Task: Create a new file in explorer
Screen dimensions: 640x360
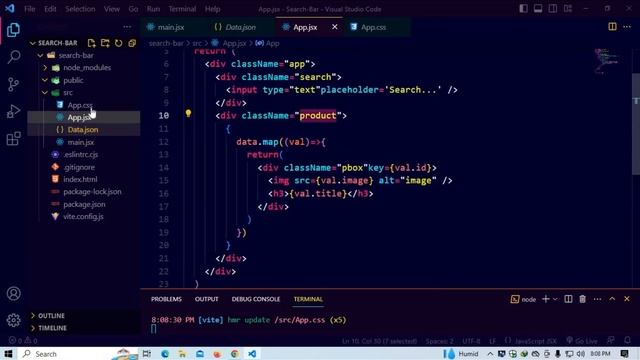Action: [91, 43]
